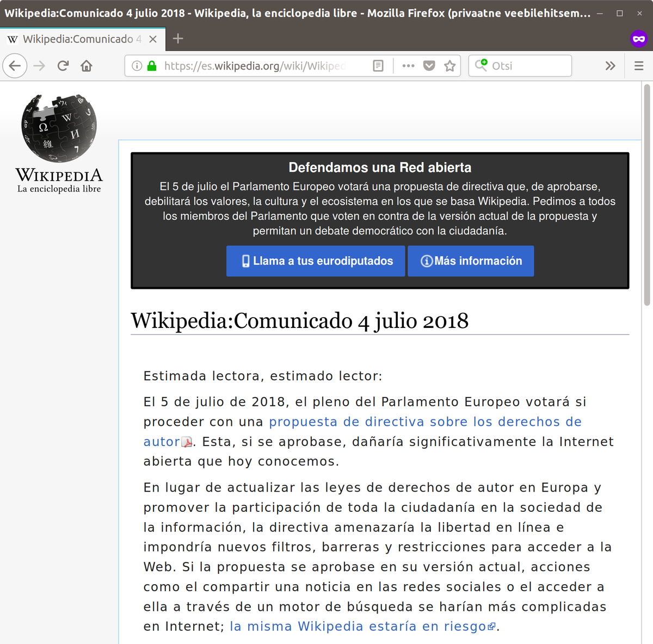Bookmark this page with the star icon
Screen dimensions: 653x644
450,65
